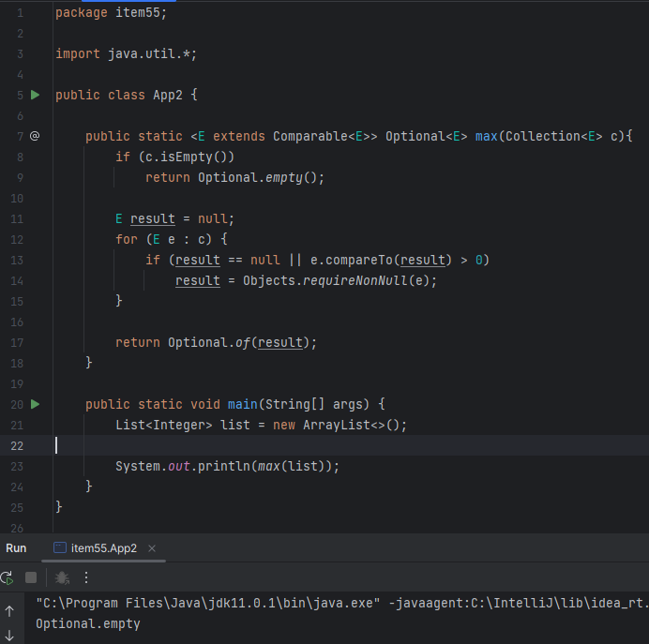
Task: Stop the running process
Action: pos(31,577)
